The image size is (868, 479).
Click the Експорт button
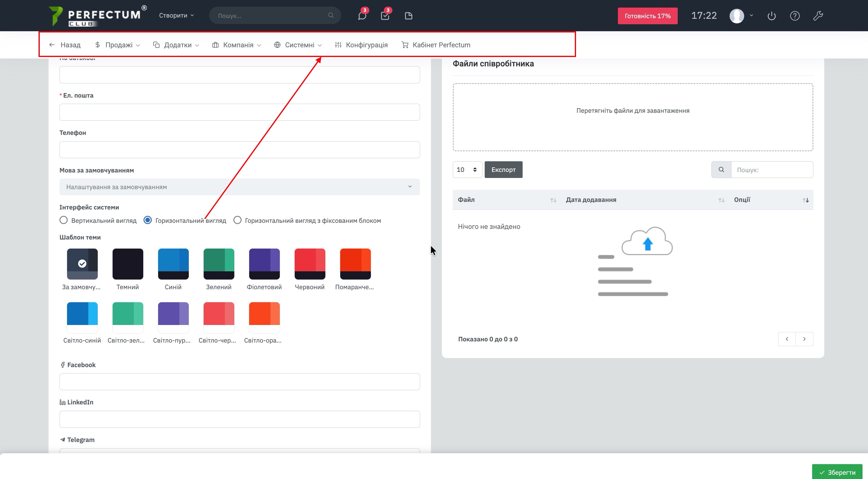click(x=503, y=170)
